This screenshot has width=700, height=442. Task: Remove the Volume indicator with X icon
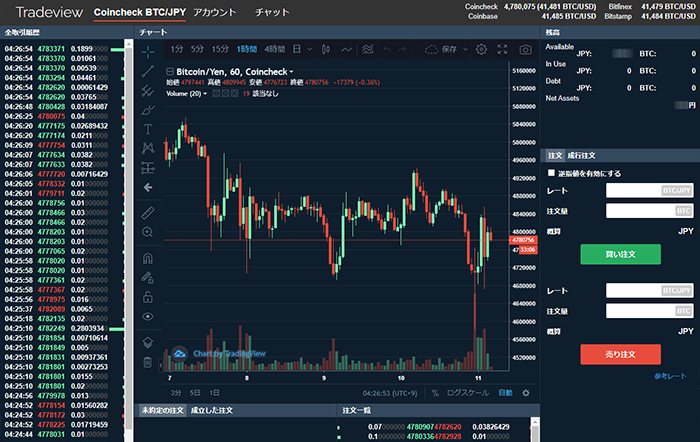[235, 94]
